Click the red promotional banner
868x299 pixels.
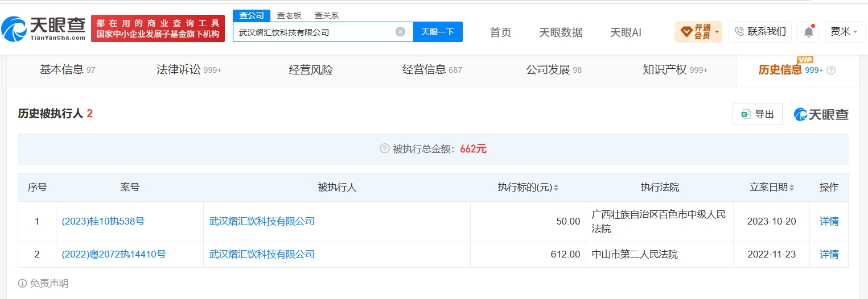click(x=158, y=28)
